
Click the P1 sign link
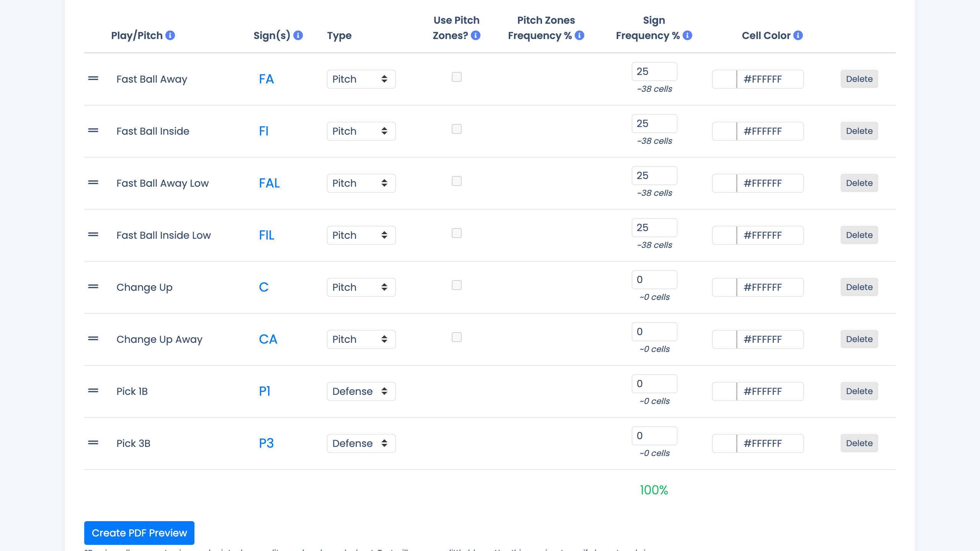[265, 391]
